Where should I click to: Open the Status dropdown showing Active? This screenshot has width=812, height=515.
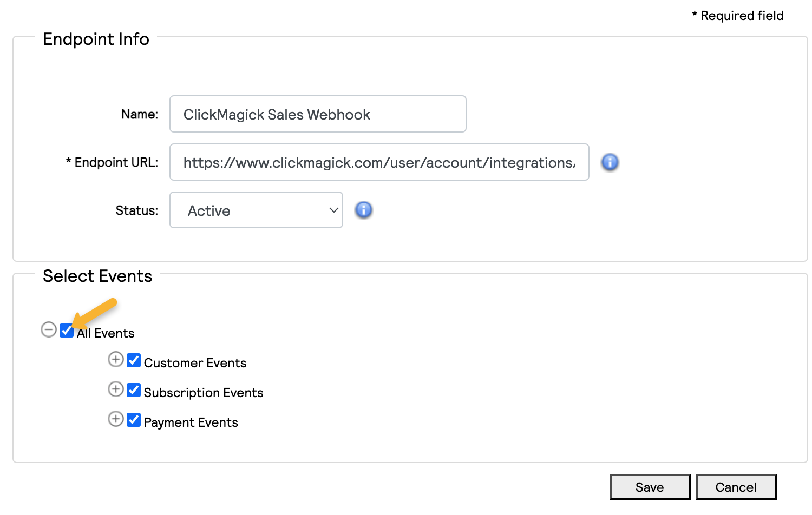click(256, 210)
